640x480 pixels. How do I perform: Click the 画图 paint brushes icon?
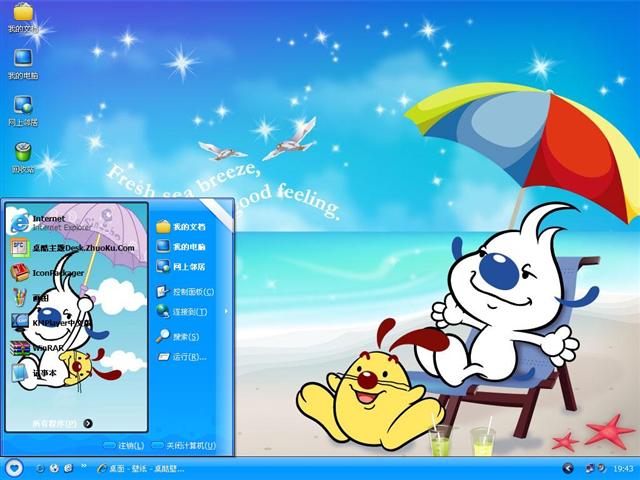(19, 298)
